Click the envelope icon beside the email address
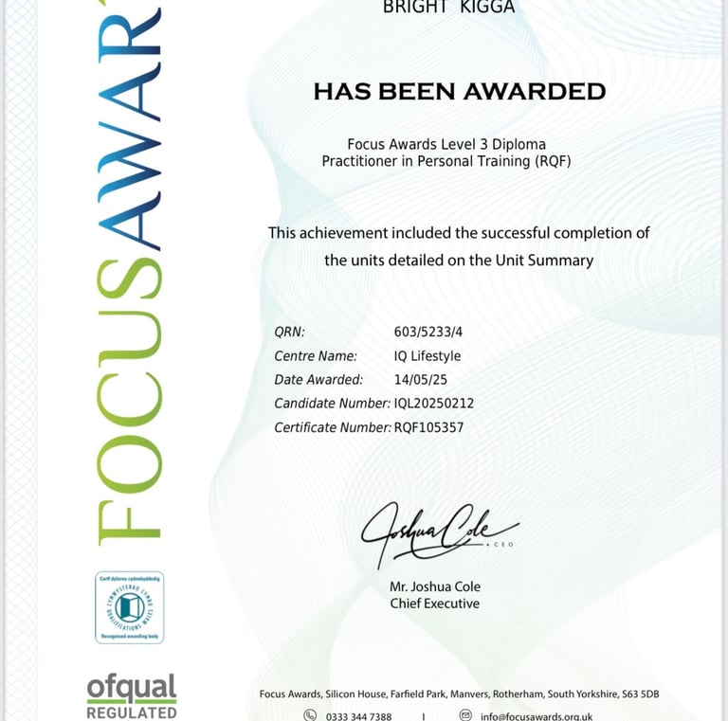The height and width of the screenshot is (721, 728). (x=465, y=715)
